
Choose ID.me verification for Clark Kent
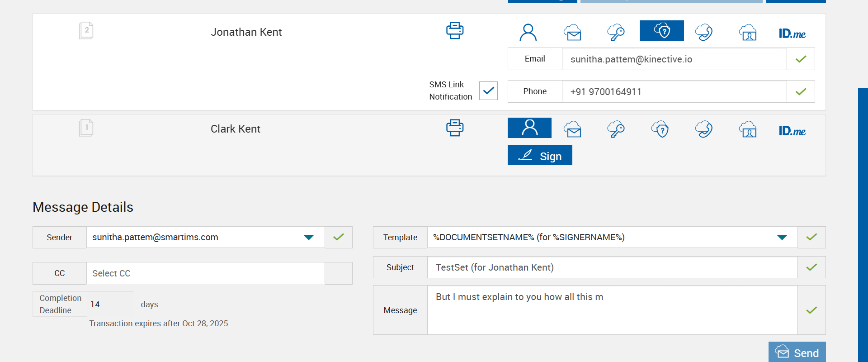[792, 131]
